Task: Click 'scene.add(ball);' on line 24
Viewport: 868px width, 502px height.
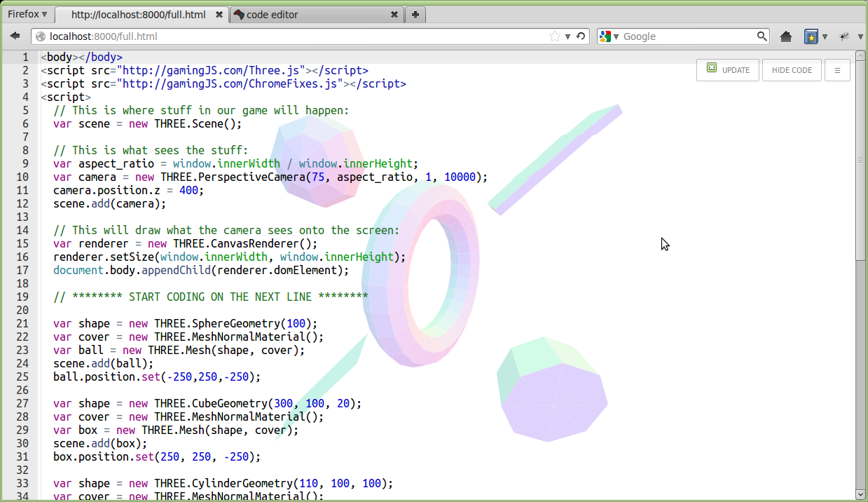Action: point(103,363)
